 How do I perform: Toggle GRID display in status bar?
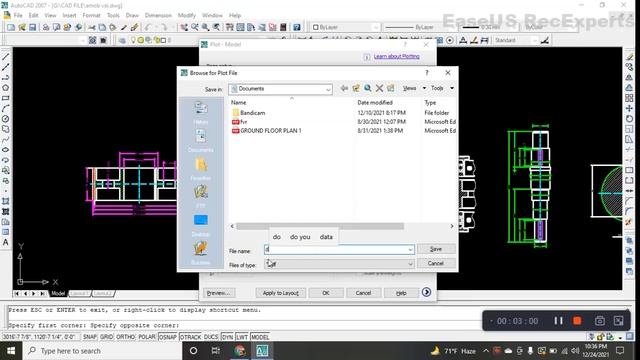click(x=107, y=337)
